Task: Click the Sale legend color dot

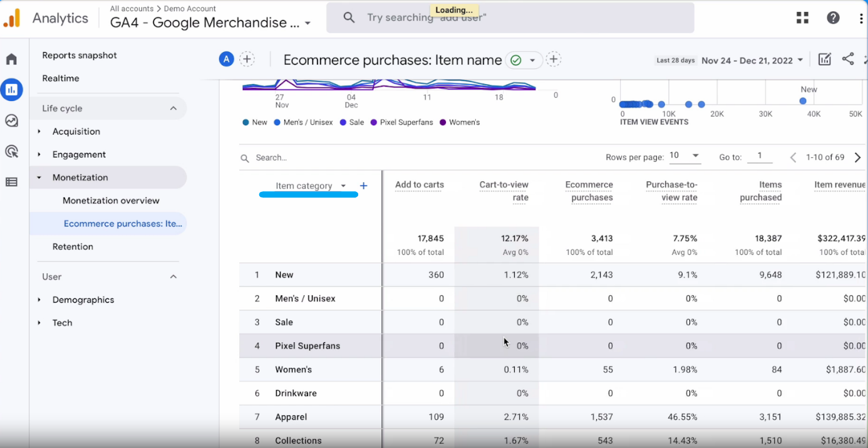Action: (343, 122)
